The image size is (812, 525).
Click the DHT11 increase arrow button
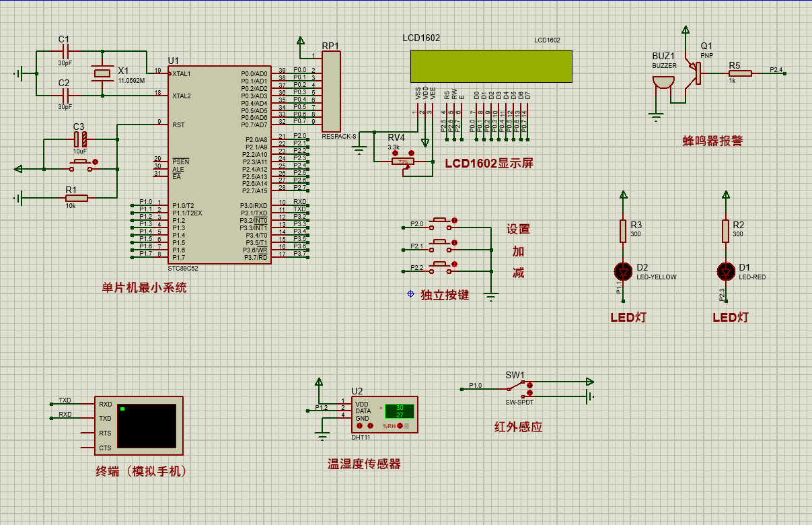click(370, 426)
